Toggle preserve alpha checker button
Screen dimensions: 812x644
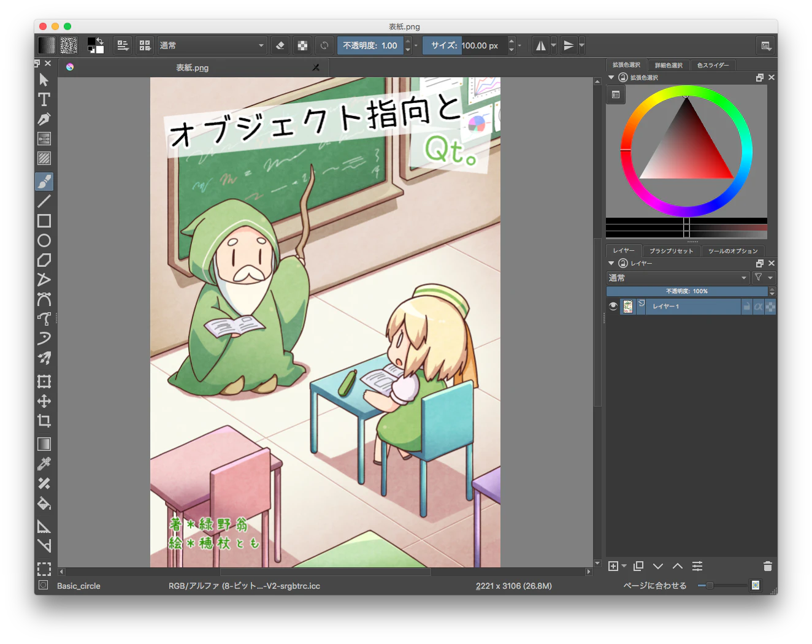pos(302,45)
